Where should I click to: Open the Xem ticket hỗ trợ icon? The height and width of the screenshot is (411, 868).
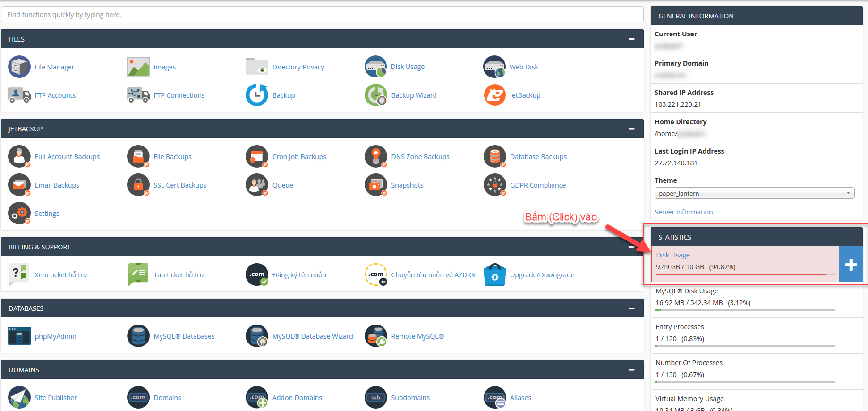(x=19, y=274)
